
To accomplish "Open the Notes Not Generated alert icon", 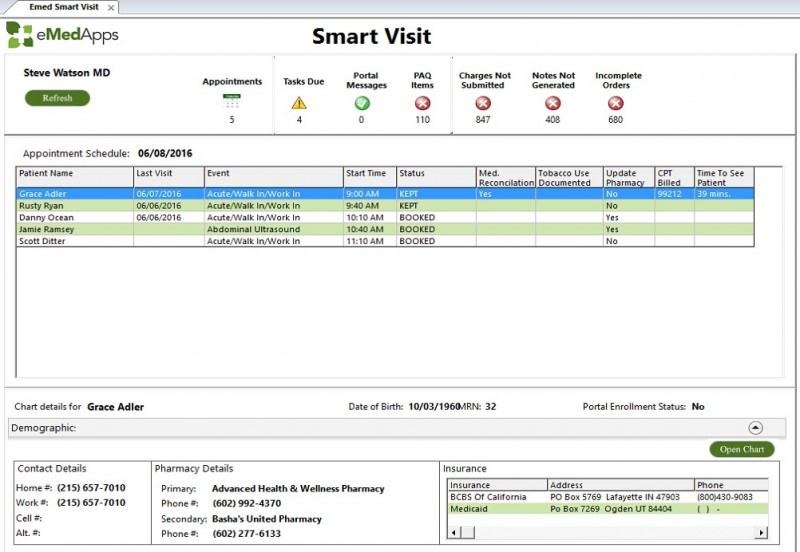I will pyautogui.click(x=553, y=103).
